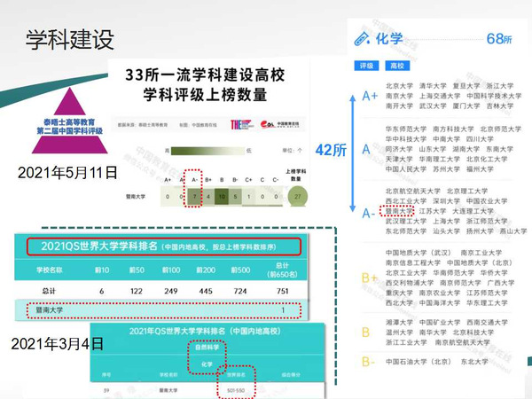Click the 68所 count in the chemistry header

(499, 38)
